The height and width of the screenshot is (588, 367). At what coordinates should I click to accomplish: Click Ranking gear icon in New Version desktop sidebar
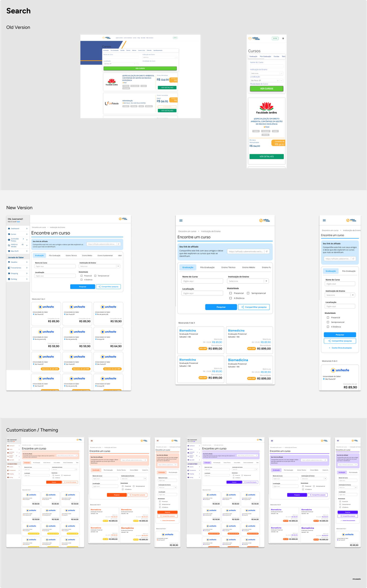click(x=9, y=279)
